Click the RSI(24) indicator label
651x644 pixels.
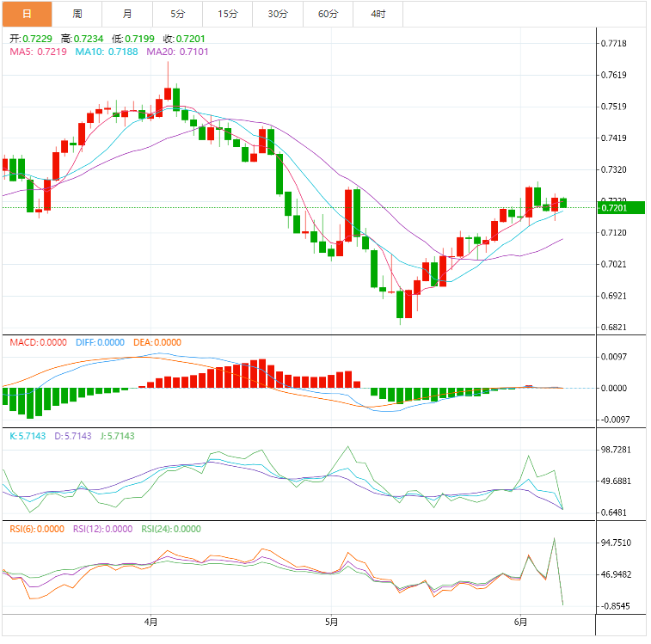170,529
